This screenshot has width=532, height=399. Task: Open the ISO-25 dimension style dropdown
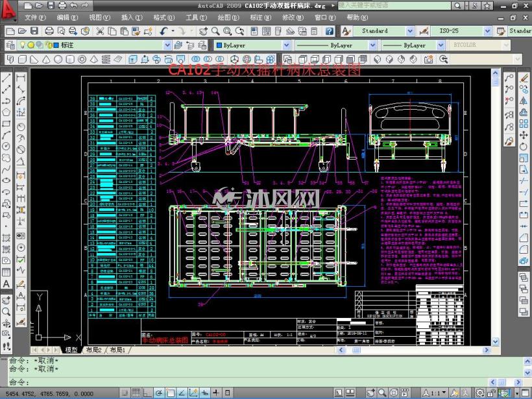pyautogui.click(x=487, y=31)
